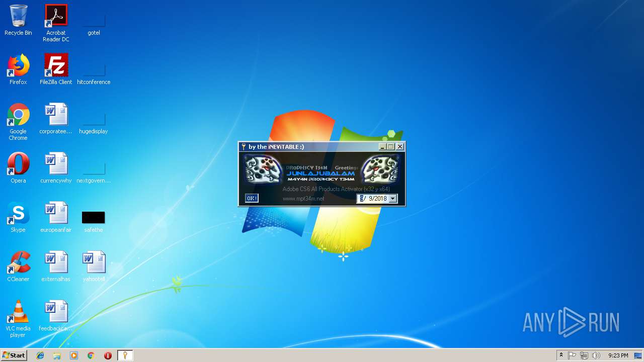Open the Start menu
644x362 pixels.
(x=14, y=355)
